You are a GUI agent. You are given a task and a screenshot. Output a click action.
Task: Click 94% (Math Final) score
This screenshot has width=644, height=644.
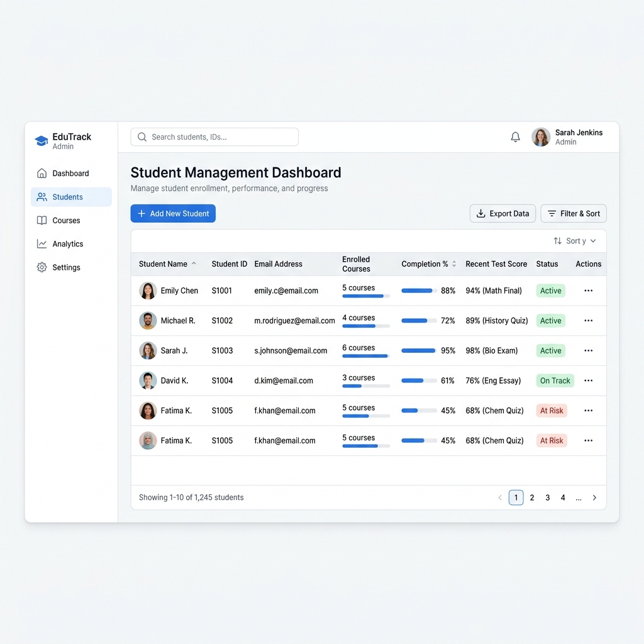pyautogui.click(x=494, y=291)
